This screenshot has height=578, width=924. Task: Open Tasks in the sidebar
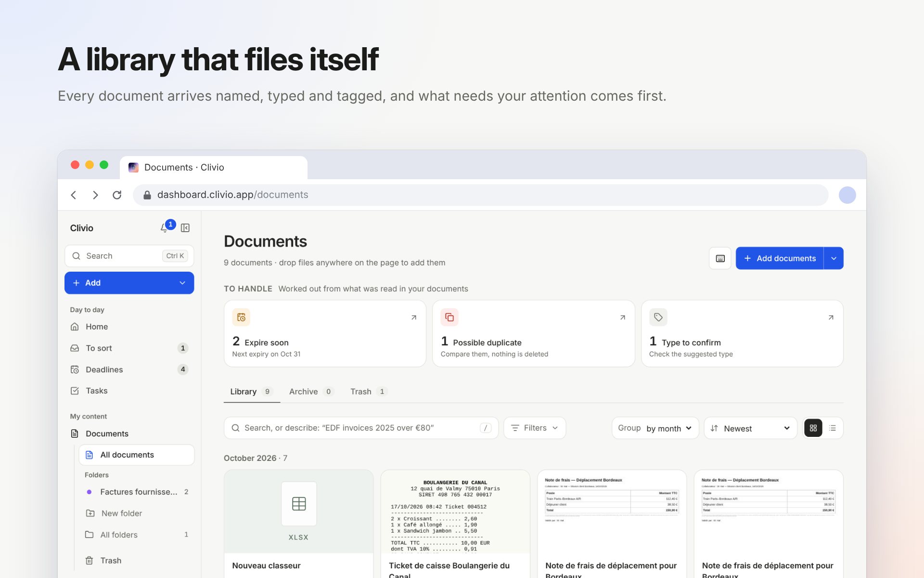pyautogui.click(x=129, y=391)
